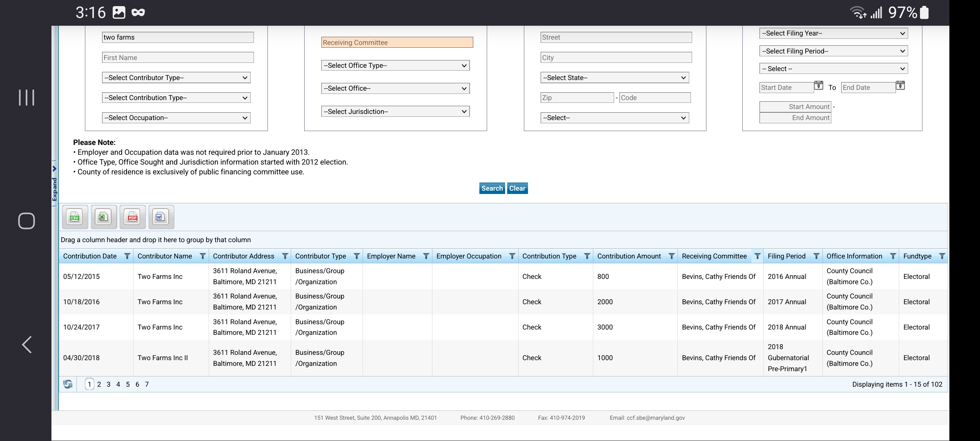Go to results page 7
Image resolution: width=980 pixels, height=441 pixels.
(x=147, y=384)
